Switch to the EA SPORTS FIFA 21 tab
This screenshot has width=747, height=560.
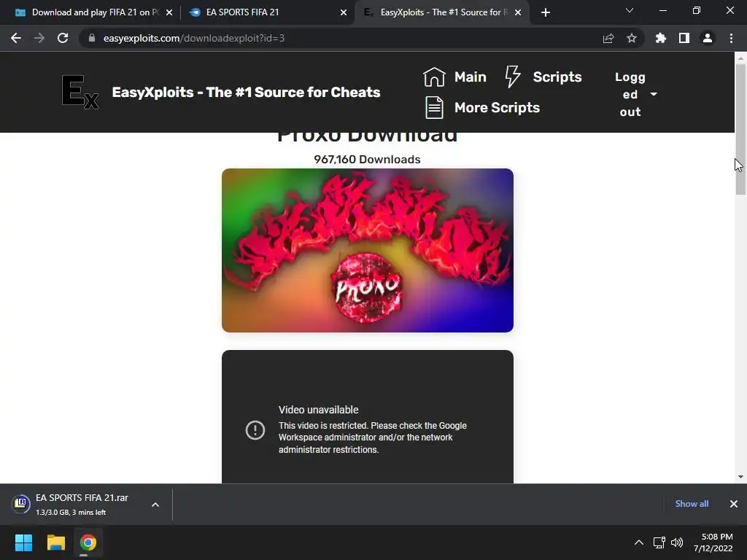point(267,12)
